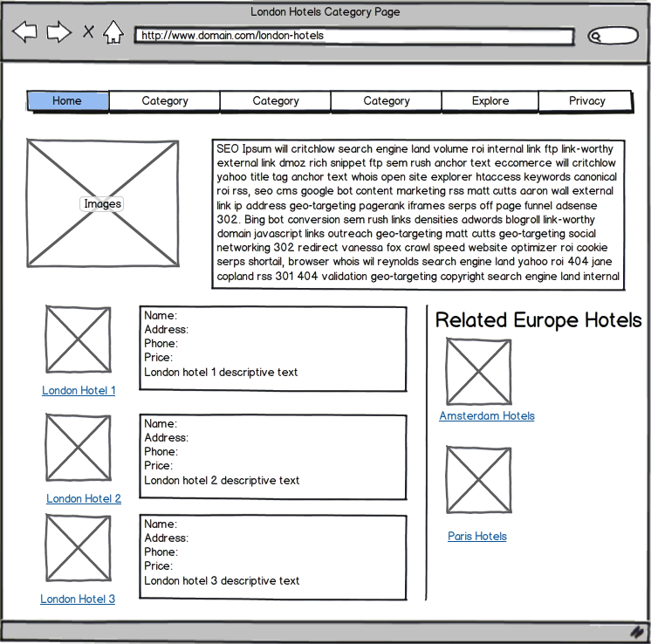This screenshot has height=644, width=651.
Task: Visit the Paris Hotels link
Action: coord(477,537)
